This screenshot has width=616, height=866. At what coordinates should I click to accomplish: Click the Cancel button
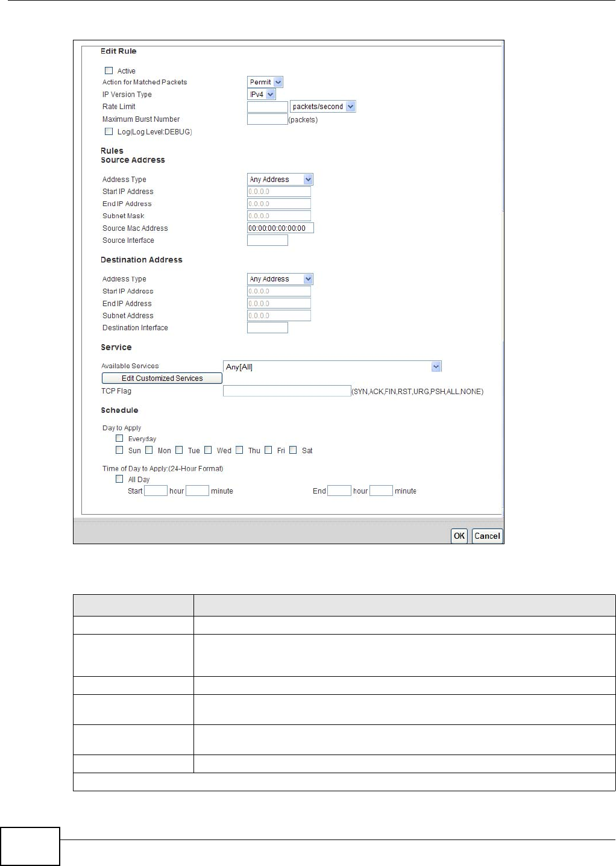point(487,536)
